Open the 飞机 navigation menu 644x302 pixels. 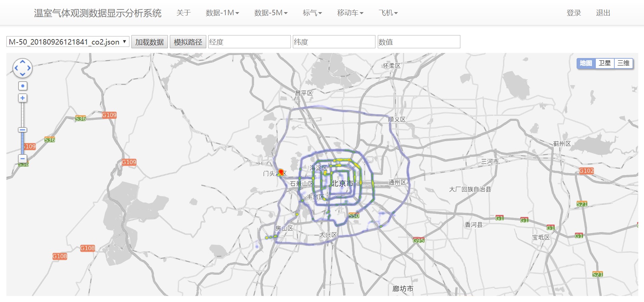[x=388, y=13]
